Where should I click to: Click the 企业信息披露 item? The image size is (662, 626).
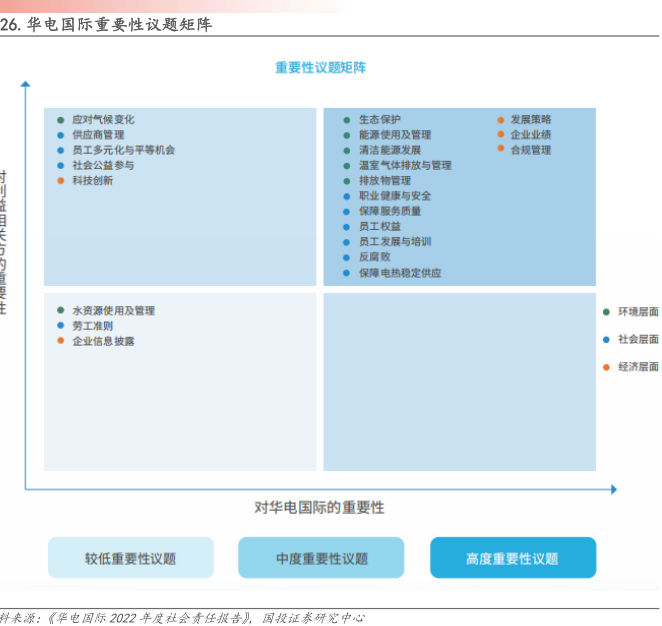(x=103, y=341)
